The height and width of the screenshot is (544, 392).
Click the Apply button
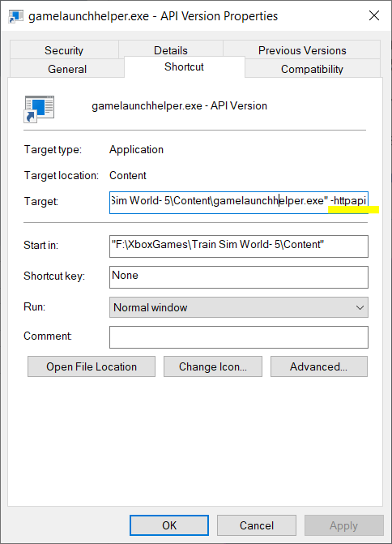(344, 525)
